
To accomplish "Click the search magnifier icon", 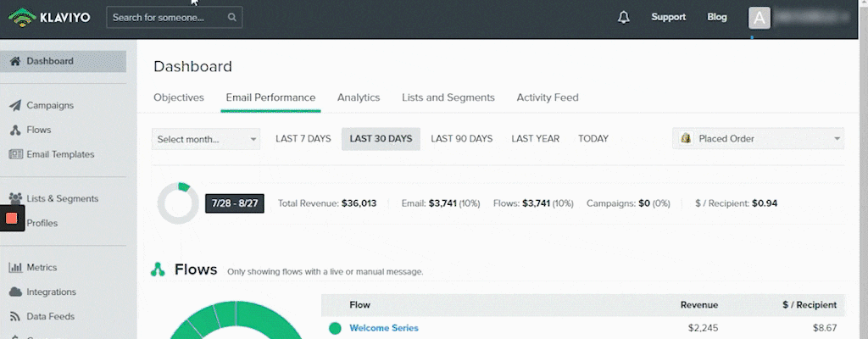I will pos(232,17).
